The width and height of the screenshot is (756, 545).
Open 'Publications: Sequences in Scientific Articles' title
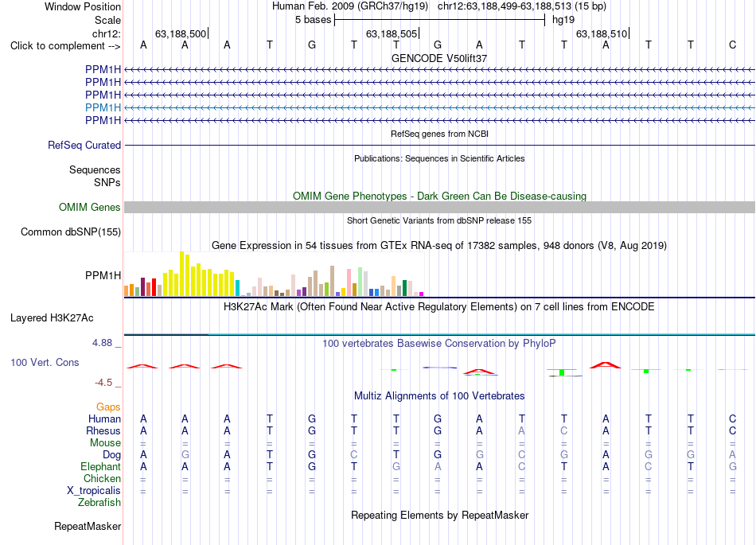tap(439, 158)
